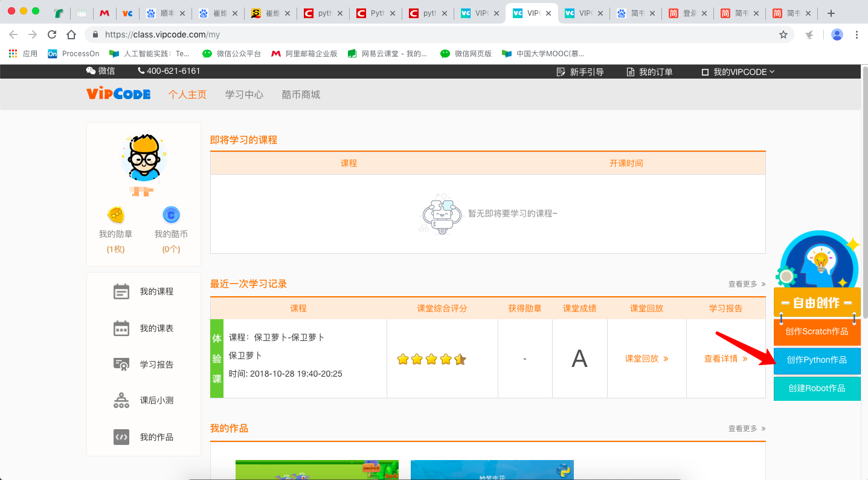The image size is (868, 480).
Task: Click the user avatar picture
Action: pos(144,158)
